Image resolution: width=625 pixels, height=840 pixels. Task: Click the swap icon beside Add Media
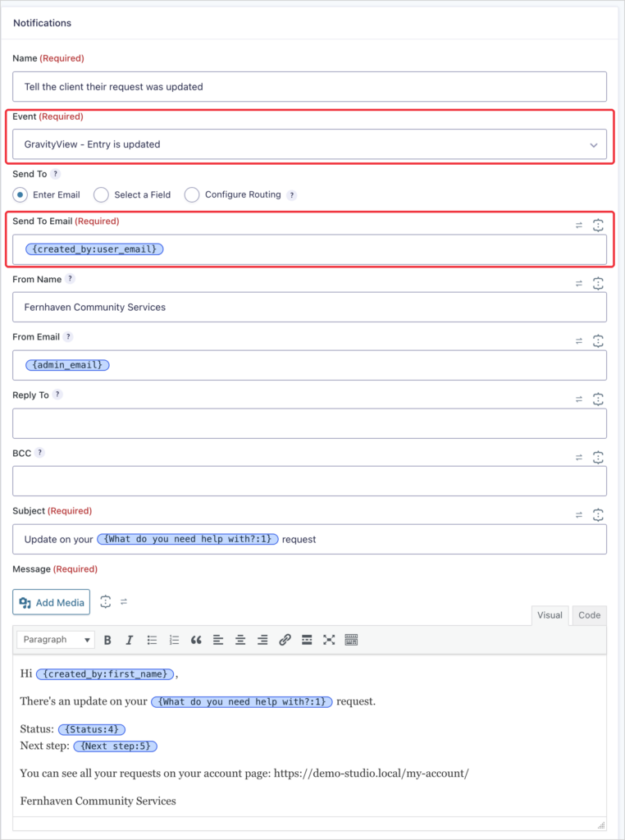tap(124, 601)
